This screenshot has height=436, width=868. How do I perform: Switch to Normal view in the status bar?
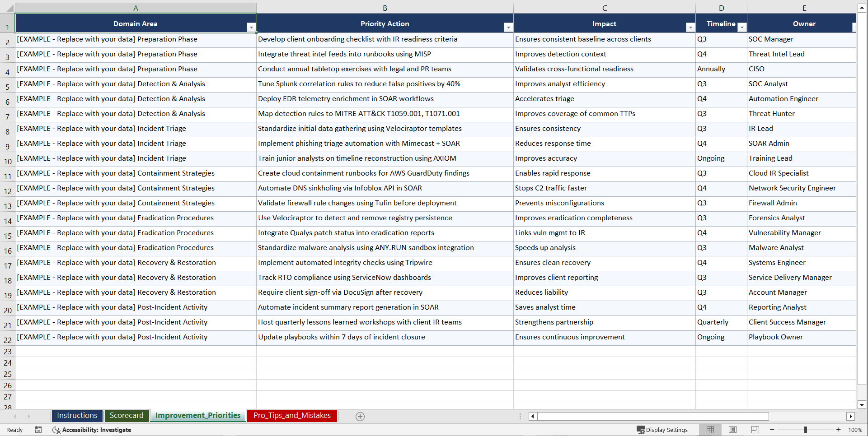tap(710, 430)
